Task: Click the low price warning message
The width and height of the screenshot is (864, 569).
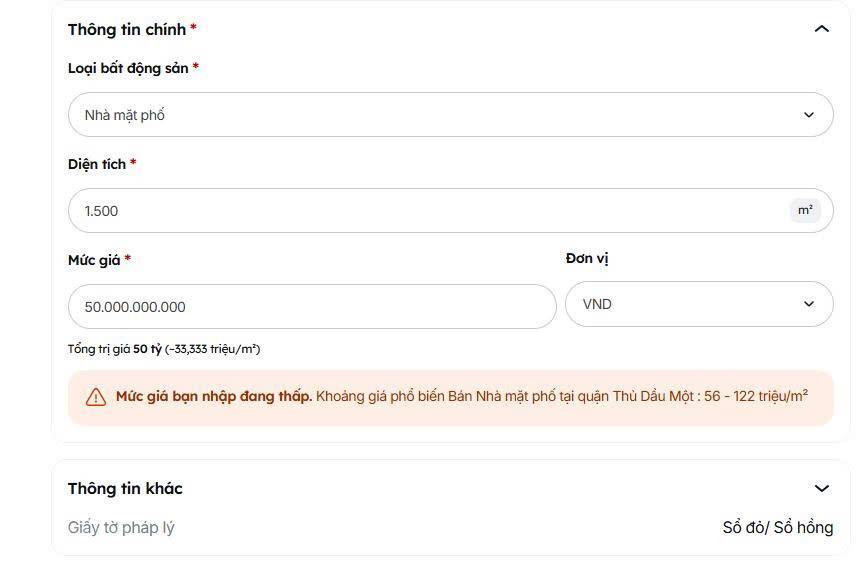Action: [461, 396]
